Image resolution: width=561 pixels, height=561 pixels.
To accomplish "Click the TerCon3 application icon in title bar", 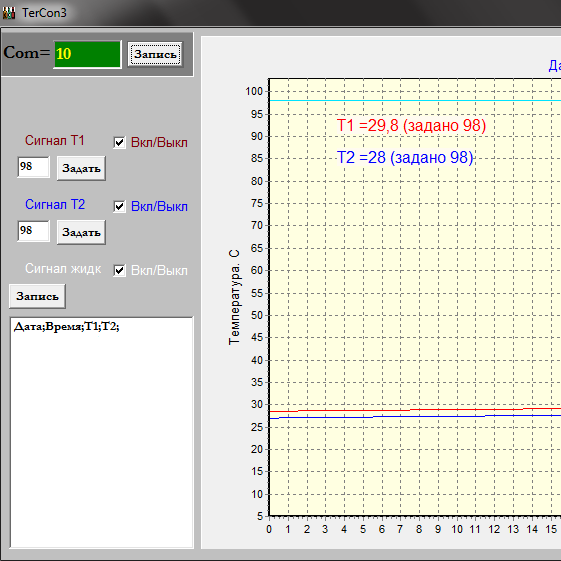I will [9, 13].
